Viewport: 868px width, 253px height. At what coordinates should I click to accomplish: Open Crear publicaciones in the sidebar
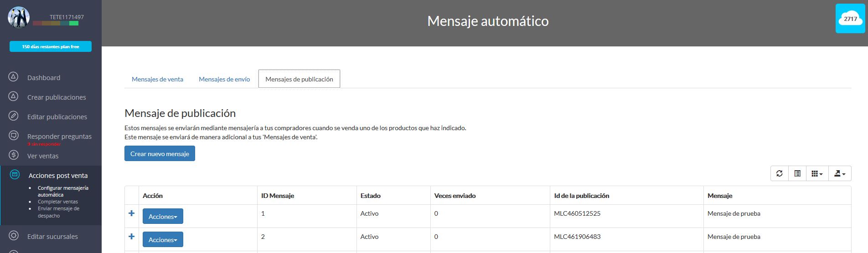(x=57, y=97)
